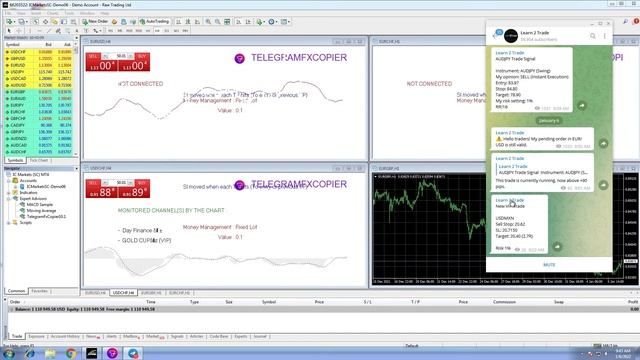
Task: Open Mailbox terminal tab
Action: pos(131,336)
